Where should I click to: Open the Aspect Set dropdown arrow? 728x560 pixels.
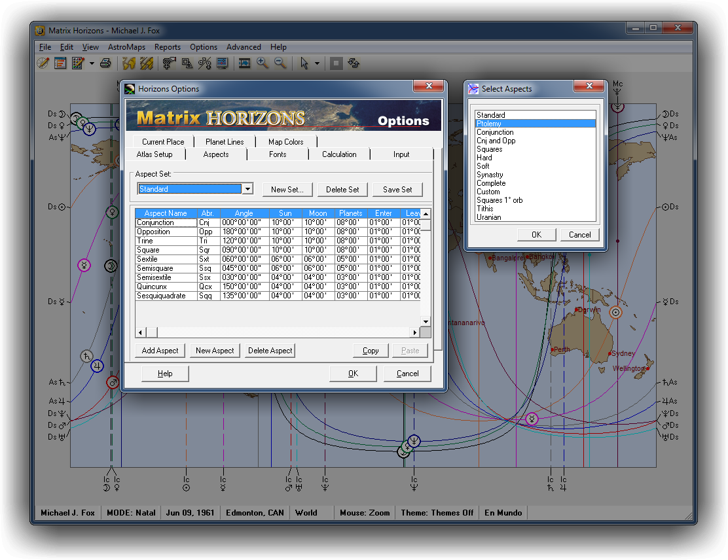[x=247, y=189]
